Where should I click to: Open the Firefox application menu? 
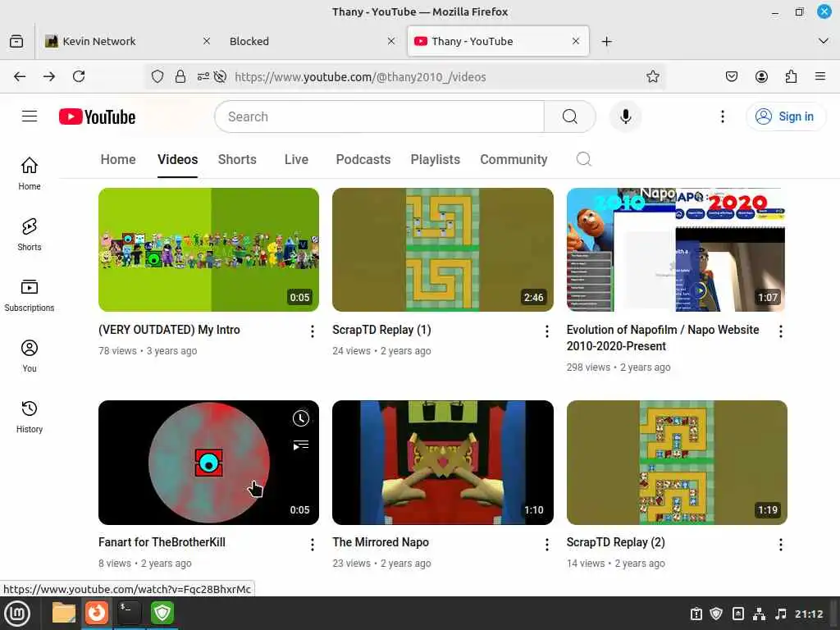(820, 76)
